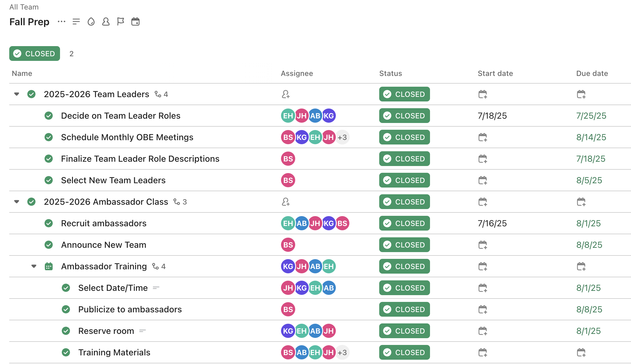Collapse the Ambassador Training subtasks
This screenshot has height=364, width=631.
pos(34,266)
